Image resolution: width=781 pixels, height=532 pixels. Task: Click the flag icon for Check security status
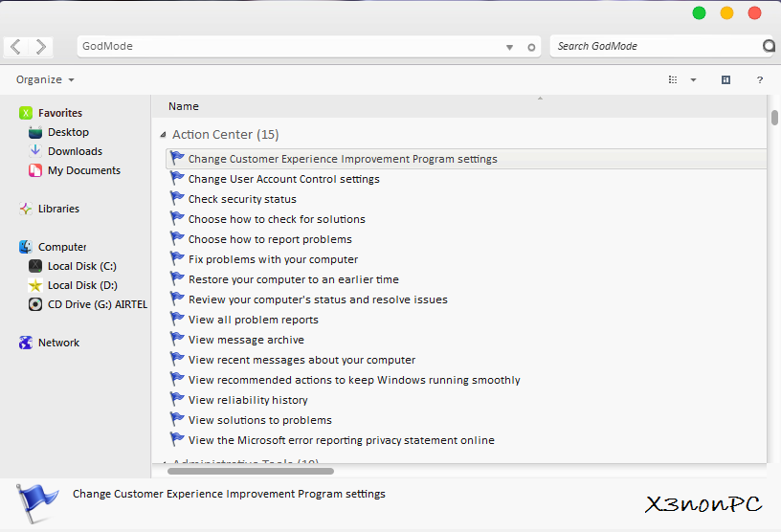click(177, 198)
